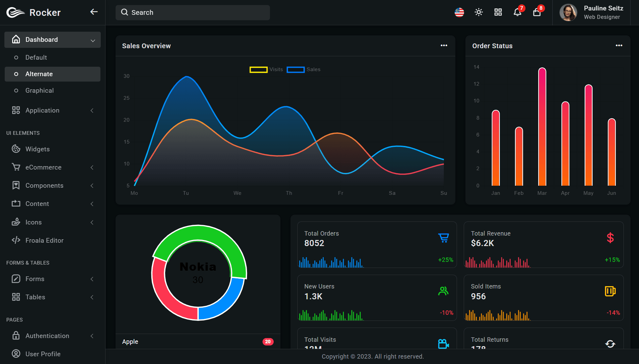Open the shopping cart icon in header
639x364 pixels.
pyautogui.click(x=537, y=12)
